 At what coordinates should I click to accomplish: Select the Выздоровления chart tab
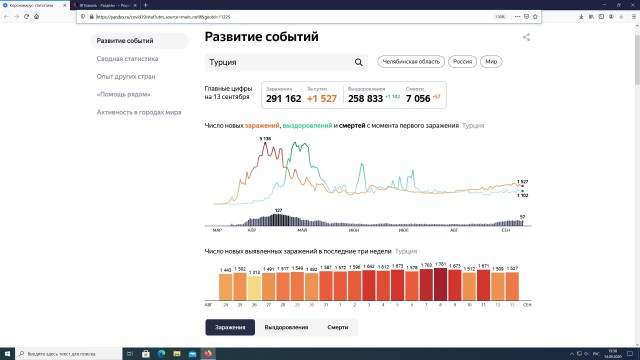pyautogui.click(x=286, y=327)
